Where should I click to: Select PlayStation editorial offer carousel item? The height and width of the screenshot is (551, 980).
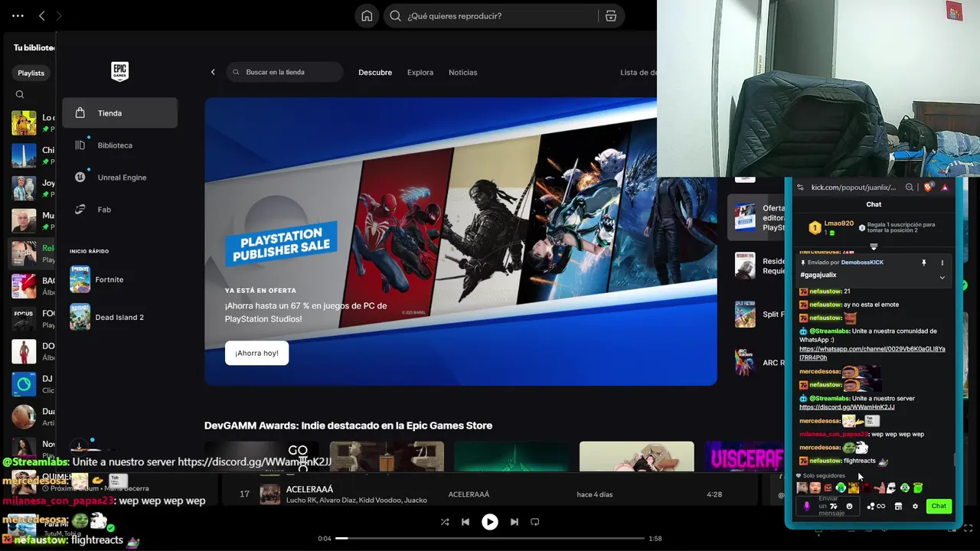pyautogui.click(x=756, y=217)
